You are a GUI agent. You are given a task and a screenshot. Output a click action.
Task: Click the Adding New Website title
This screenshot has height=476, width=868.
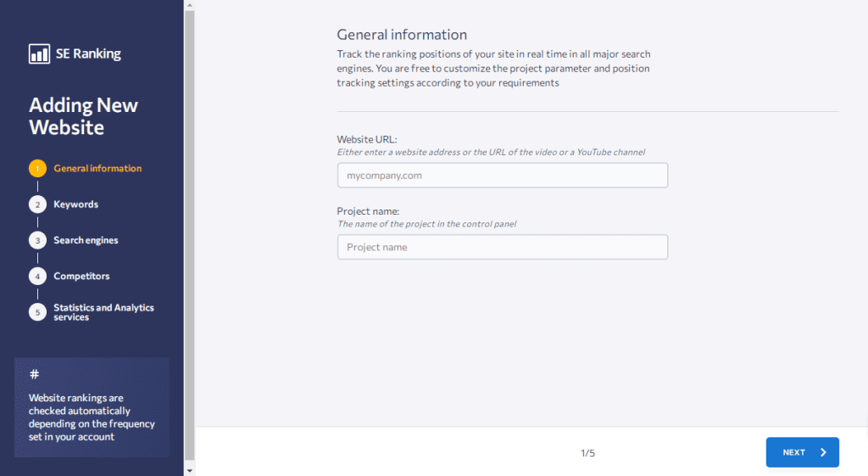(x=84, y=116)
